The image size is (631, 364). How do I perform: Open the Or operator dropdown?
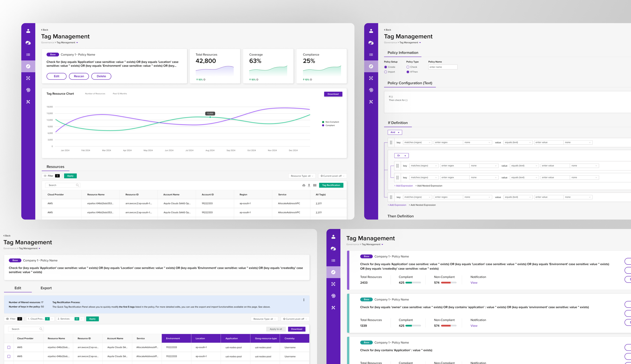pos(401,156)
